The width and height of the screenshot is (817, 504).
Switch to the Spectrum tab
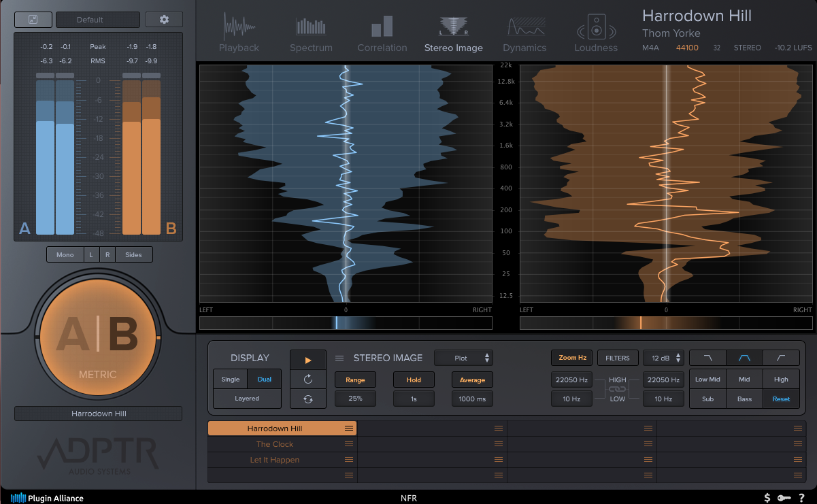[311, 35]
